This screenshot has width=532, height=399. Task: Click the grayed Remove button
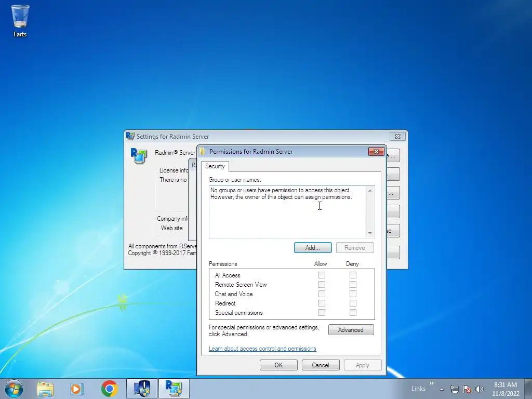[355, 248]
